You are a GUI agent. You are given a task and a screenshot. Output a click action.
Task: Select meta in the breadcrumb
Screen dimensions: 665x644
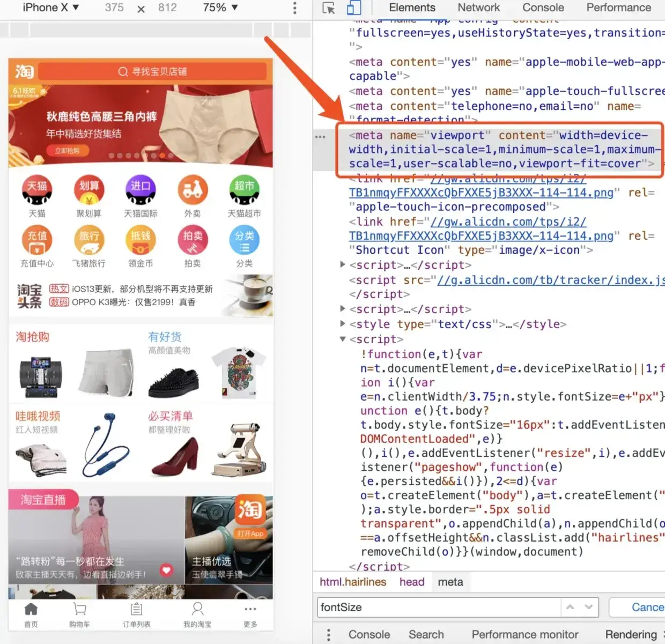click(x=450, y=582)
